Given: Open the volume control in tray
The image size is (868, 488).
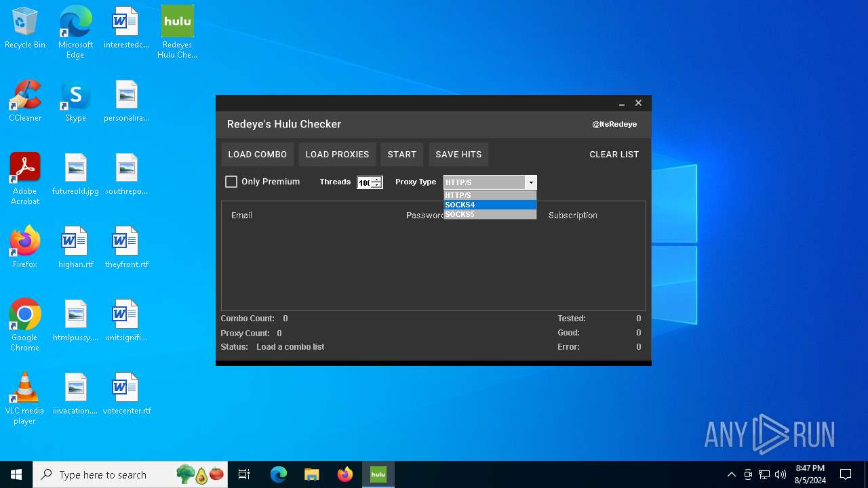Looking at the screenshot, I should tap(781, 474).
